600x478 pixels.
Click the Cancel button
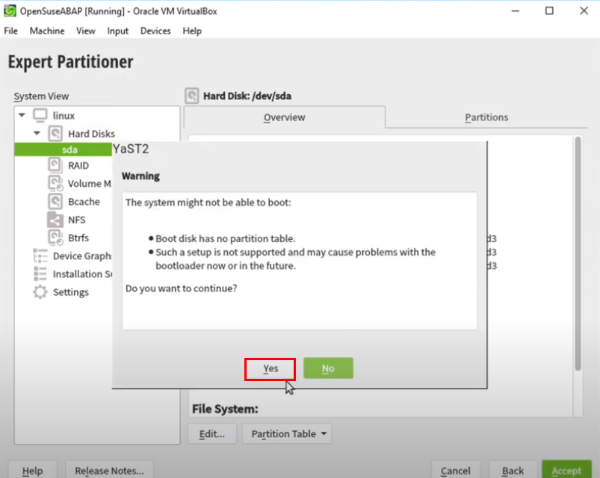tap(455, 470)
